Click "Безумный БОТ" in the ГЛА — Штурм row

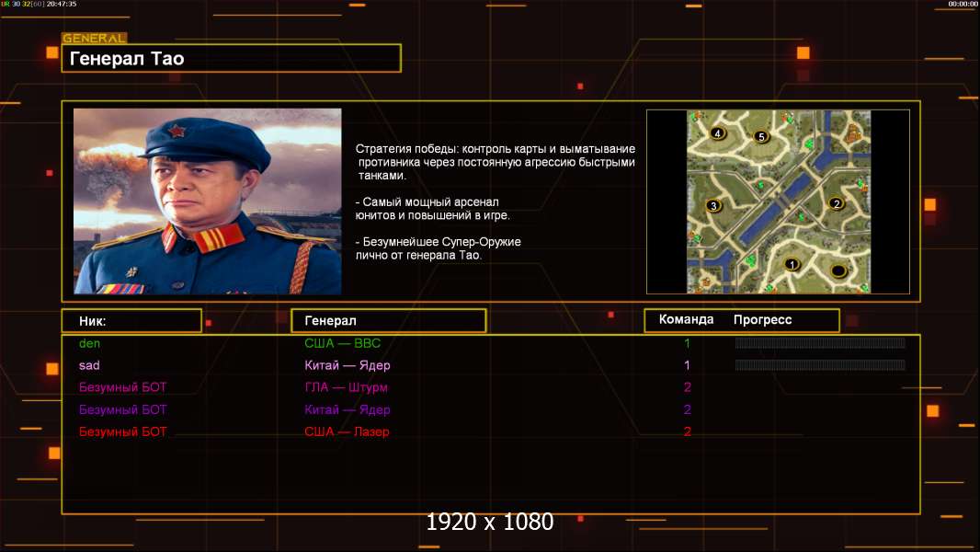(122, 387)
